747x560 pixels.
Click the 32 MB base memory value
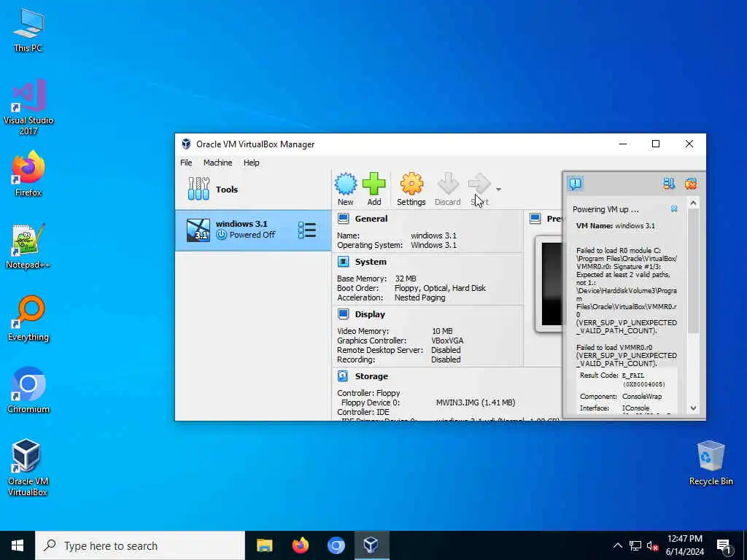pos(406,279)
